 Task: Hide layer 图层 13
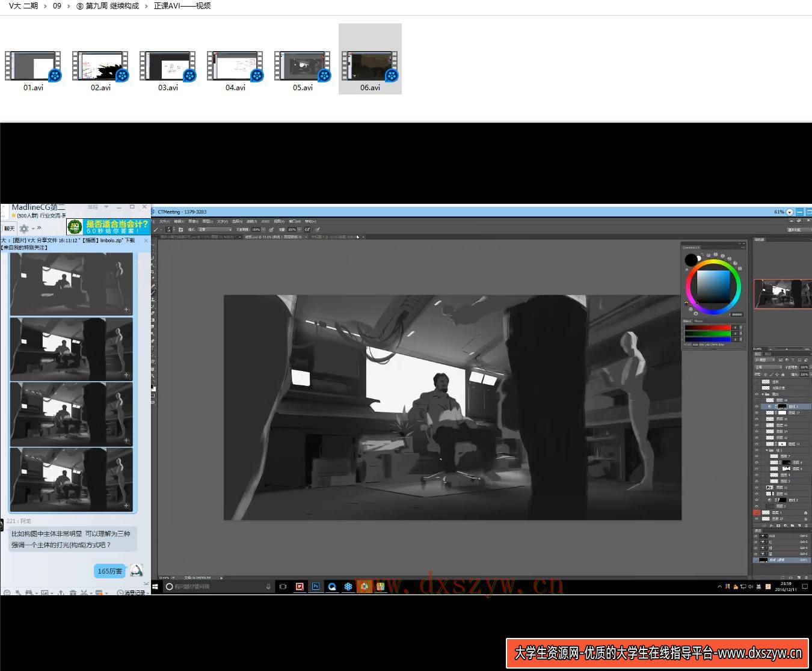(x=756, y=444)
